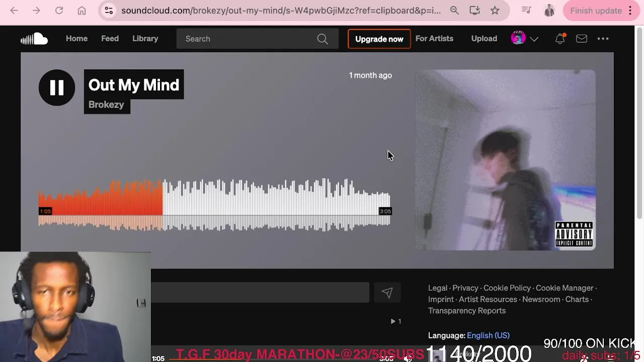Image resolution: width=644 pixels, height=362 pixels.
Task: Open the Transparency Reports link
Action: tap(467, 311)
